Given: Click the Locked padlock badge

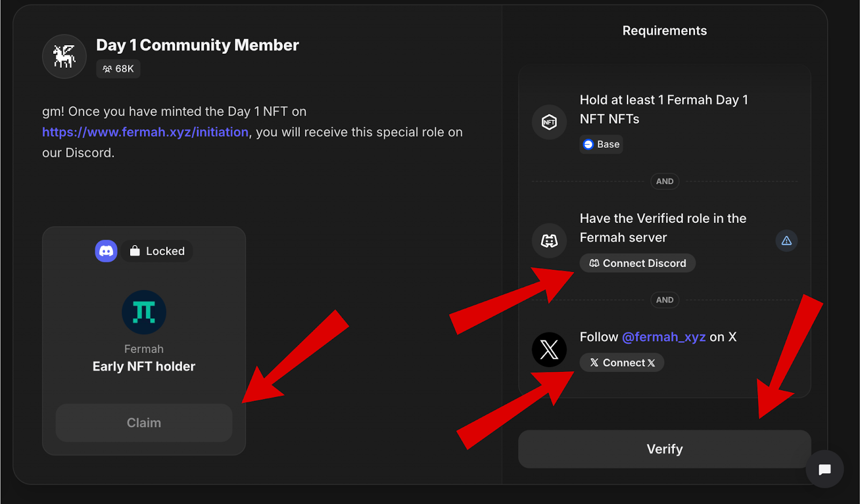Looking at the screenshot, I should tap(157, 251).
